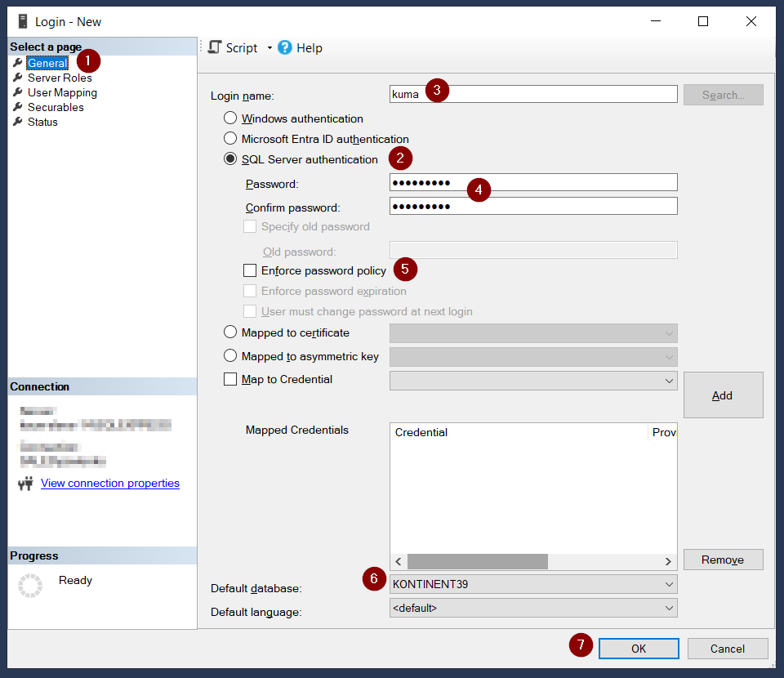Open the Help icon in toolbar
Screen dimensions: 784x678
pyautogui.click(x=285, y=47)
